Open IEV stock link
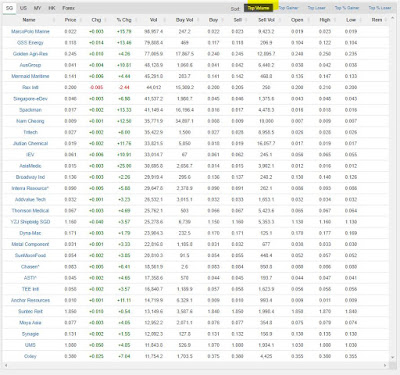Viewport: 400px width, 375px height. coord(30,154)
